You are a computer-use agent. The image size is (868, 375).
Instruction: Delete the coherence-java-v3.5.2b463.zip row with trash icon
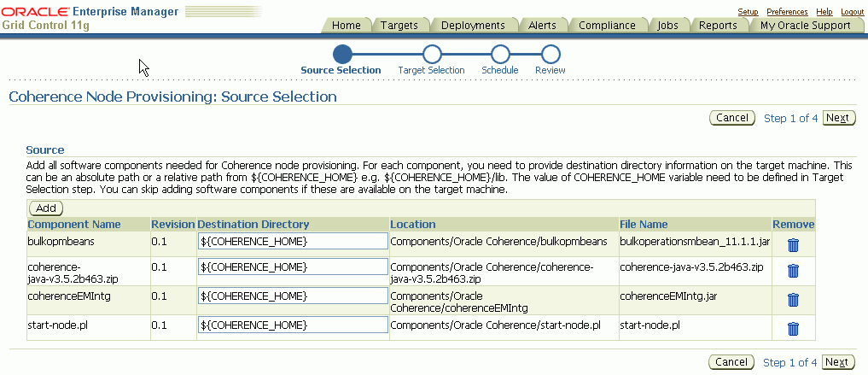click(793, 271)
